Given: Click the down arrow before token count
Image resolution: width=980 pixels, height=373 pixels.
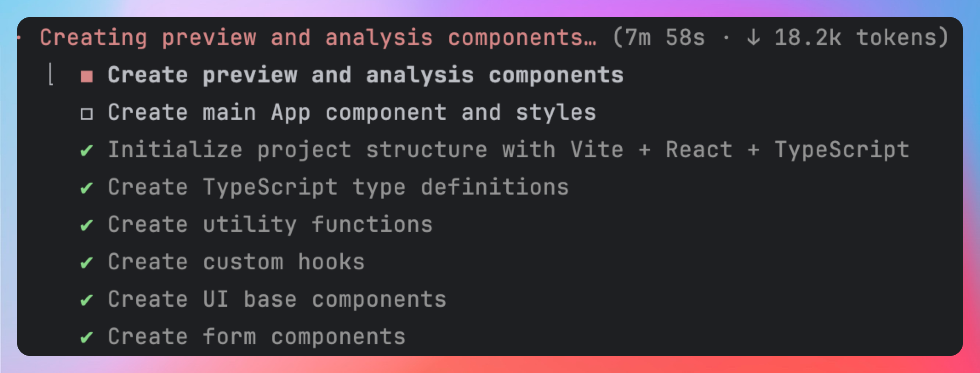Looking at the screenshot, I should tap(753, 37).
